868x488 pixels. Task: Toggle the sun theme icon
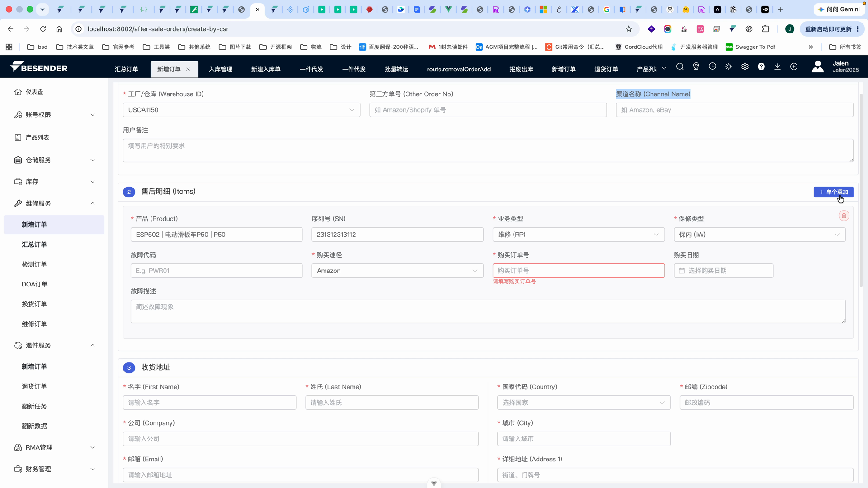(x=729, y=66)
